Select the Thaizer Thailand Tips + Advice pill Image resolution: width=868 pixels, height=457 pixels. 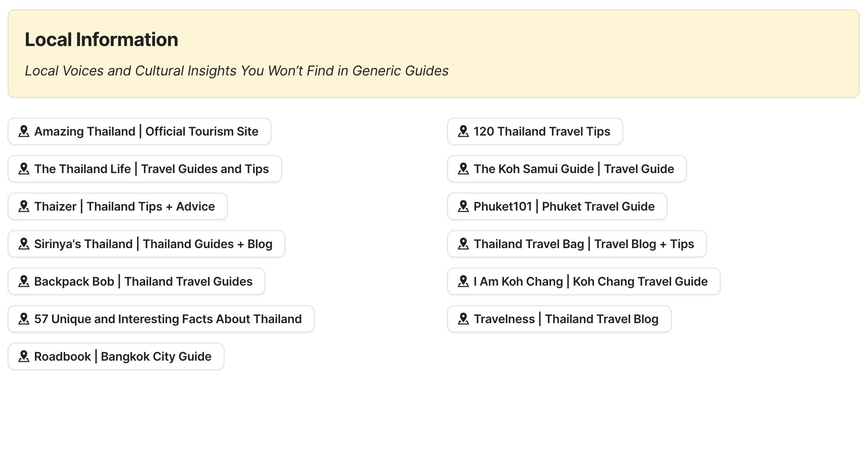point(118,206)
